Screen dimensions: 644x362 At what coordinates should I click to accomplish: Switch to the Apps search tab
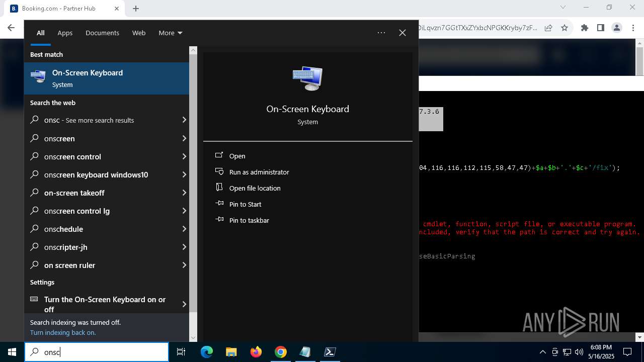(x=65, y=33)
